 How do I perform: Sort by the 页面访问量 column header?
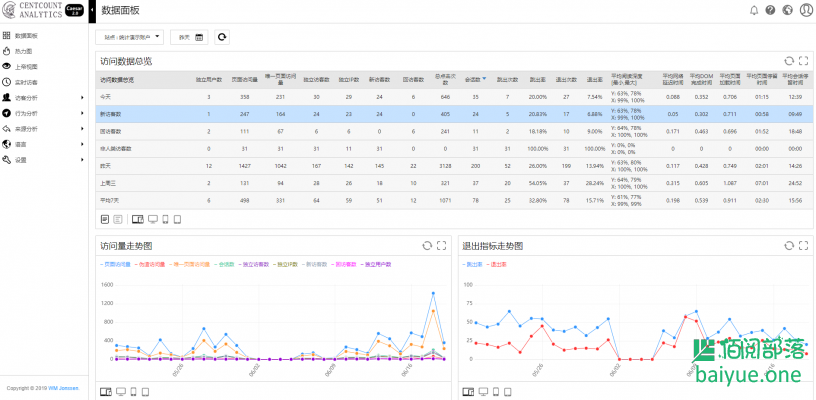244,80
